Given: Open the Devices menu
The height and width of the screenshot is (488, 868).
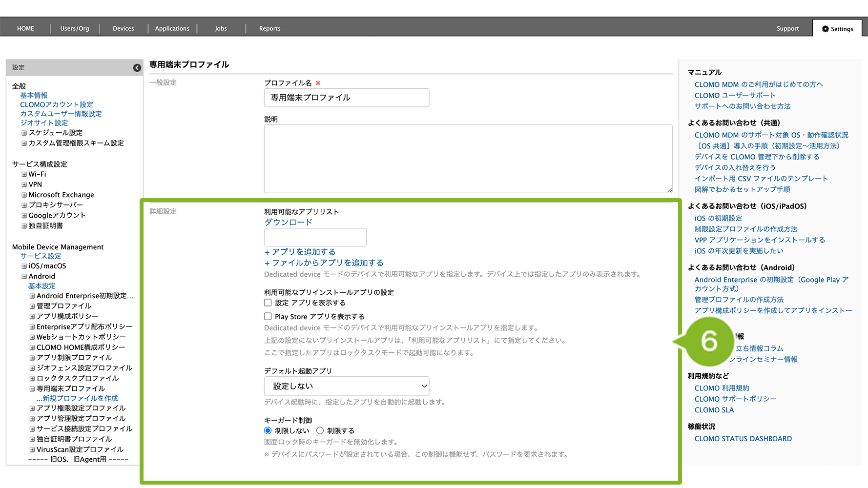Looking at the screenshot, I should (x=123, y=29).
